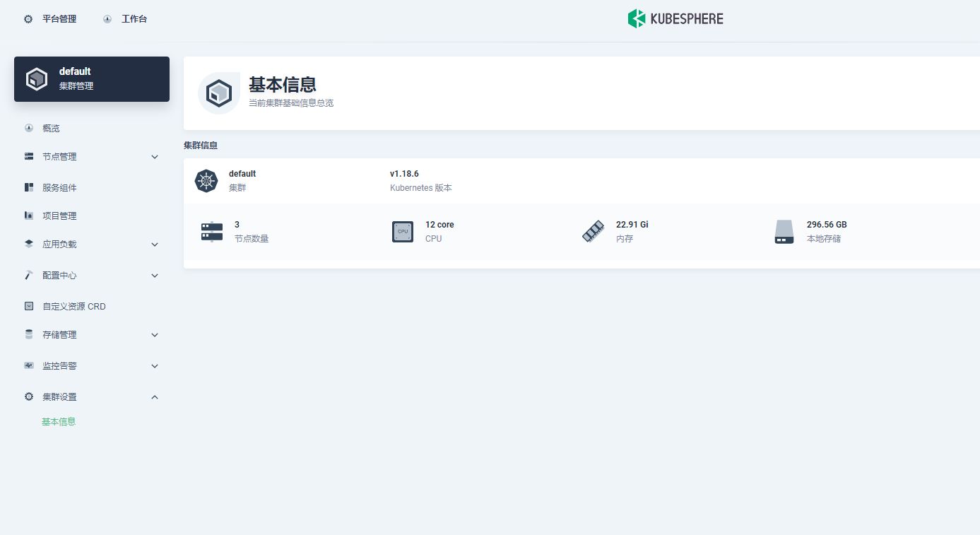Viewport: 980px width, 535px height.
Task: Click the platform management gear icon
Action: [28, 19]
